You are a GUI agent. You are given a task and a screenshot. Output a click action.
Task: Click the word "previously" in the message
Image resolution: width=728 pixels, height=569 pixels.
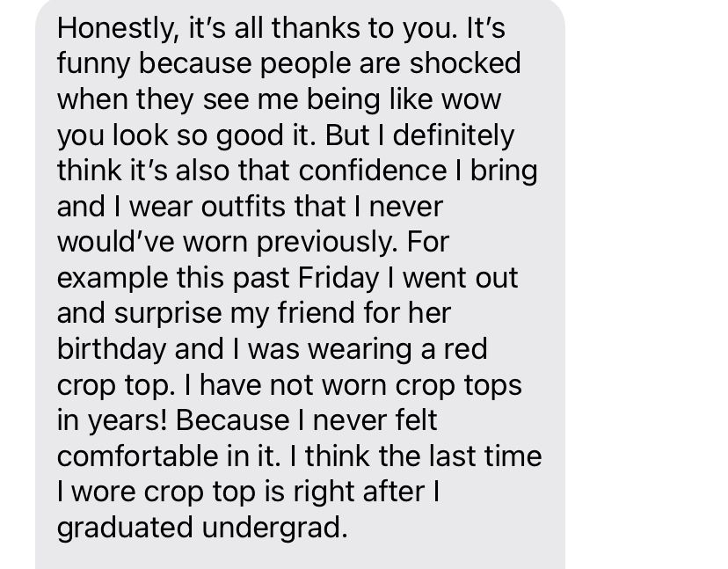pyautogui.click(x=324, y=243)
